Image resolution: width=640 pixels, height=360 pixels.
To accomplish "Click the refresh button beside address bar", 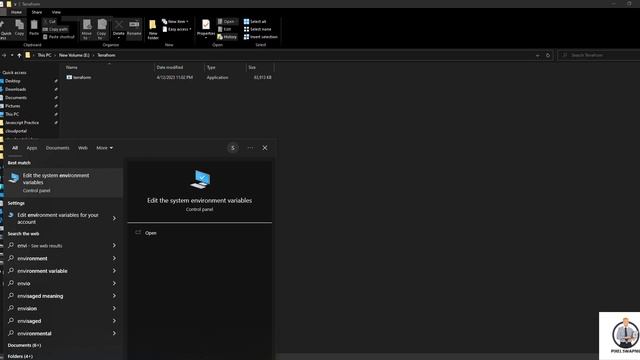I will (x=548, y=55).
